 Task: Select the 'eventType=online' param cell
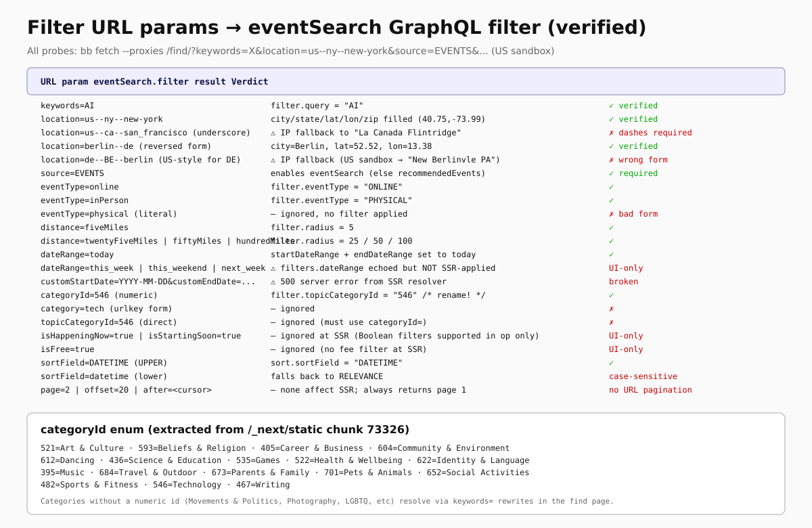click(80, 187)
